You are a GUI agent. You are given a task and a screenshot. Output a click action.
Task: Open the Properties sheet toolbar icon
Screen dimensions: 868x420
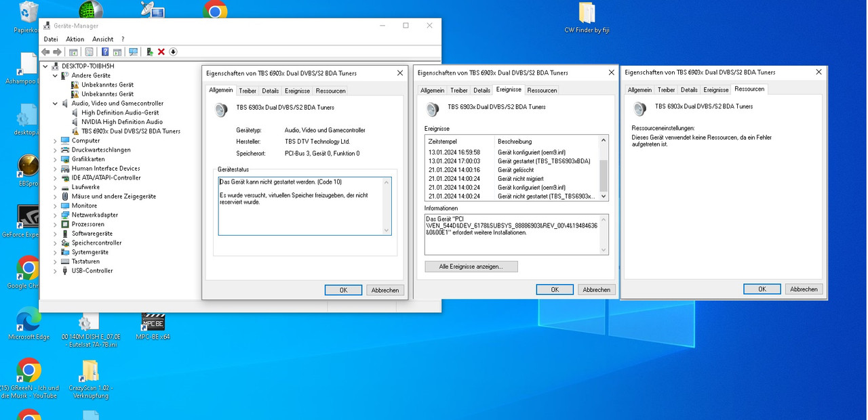(x=89, y=52)
